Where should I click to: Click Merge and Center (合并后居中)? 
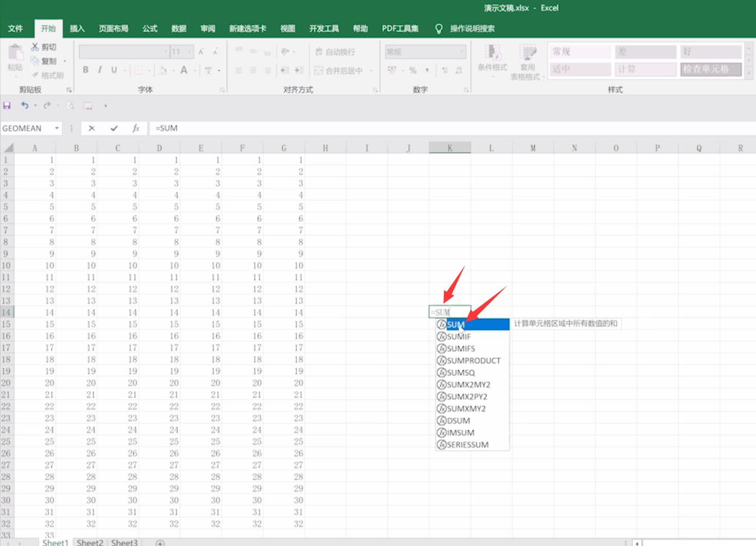pyautogui.click(x=338, y=71)
